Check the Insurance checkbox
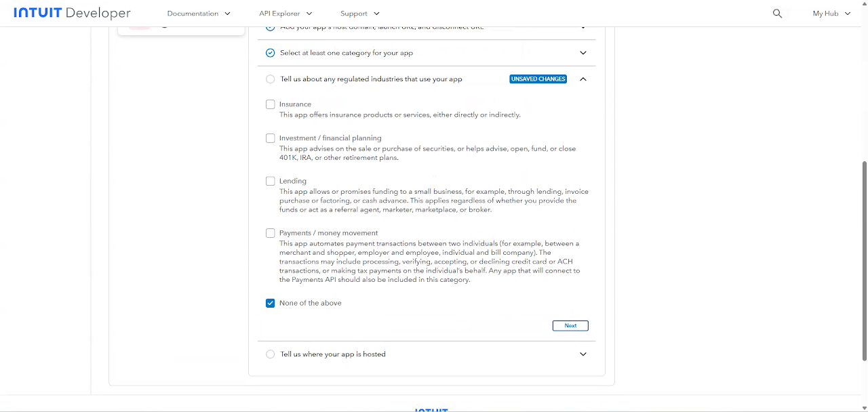868x412 pixels. (271, 104)
